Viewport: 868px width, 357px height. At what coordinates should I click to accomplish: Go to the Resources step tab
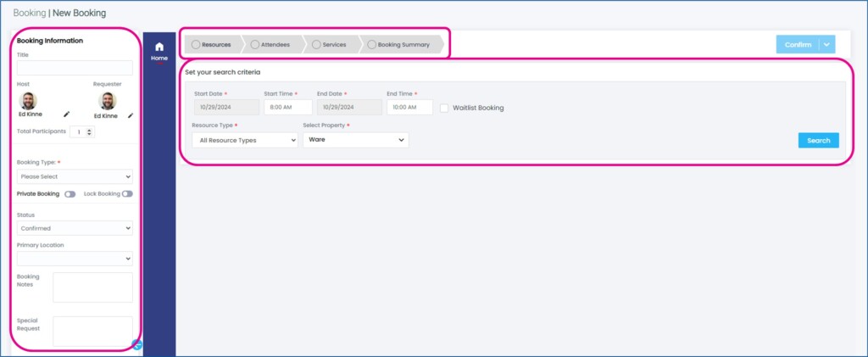tap(214, 45)
